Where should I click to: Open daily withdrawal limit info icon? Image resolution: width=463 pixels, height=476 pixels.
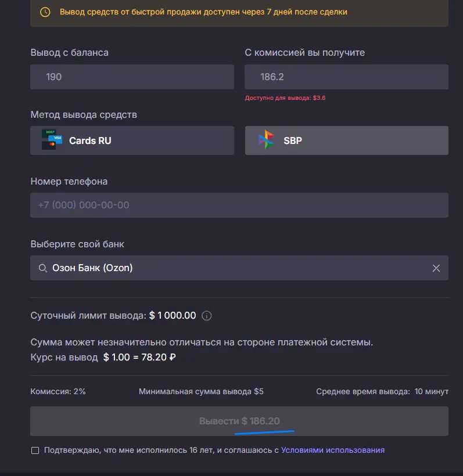[x=207, y=316]
